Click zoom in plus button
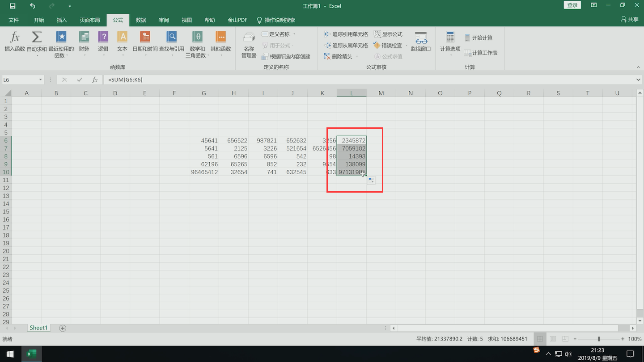 623,339
